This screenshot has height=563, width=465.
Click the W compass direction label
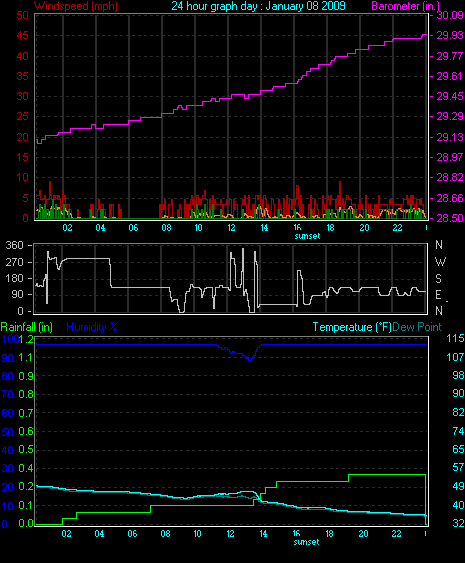(x=440, y=262)
